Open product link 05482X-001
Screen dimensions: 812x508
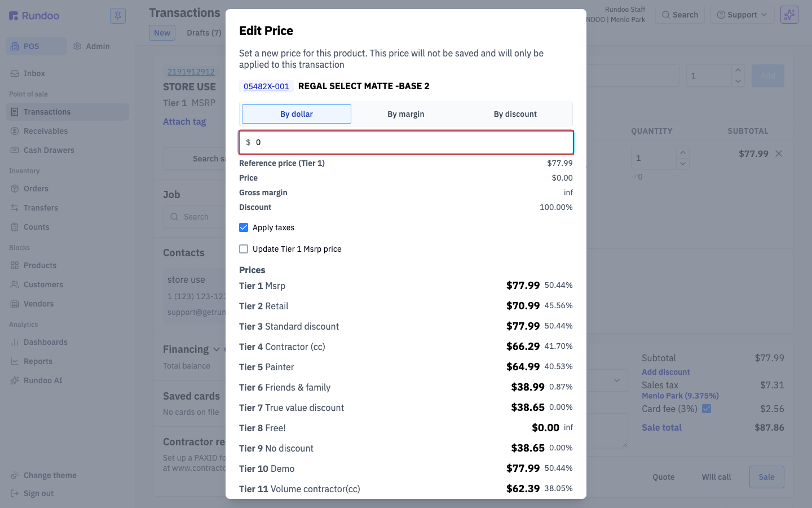(x=266, y=86)
